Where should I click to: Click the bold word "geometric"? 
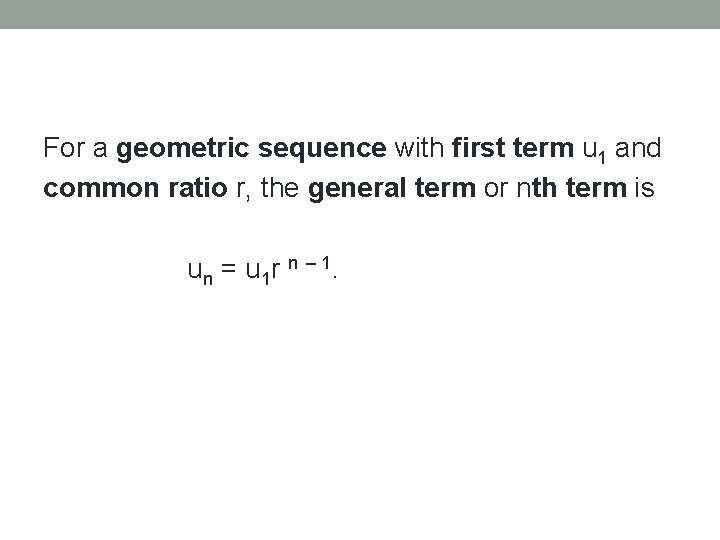tap(184, 150)
